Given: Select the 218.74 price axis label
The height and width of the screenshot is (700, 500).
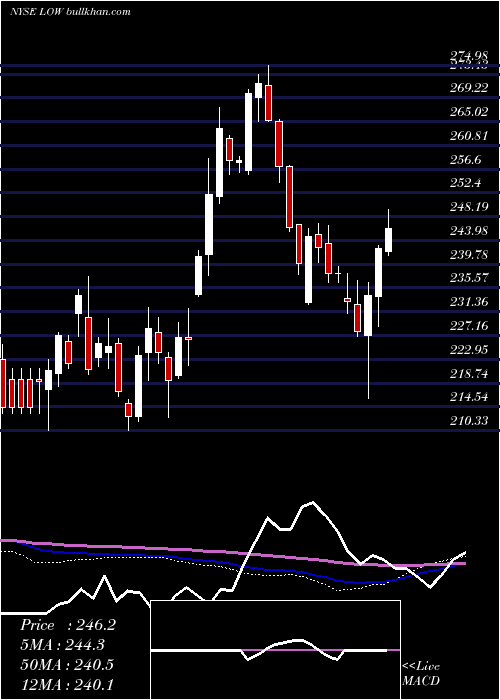Looking at the screenshot, I should pos(469,373).
